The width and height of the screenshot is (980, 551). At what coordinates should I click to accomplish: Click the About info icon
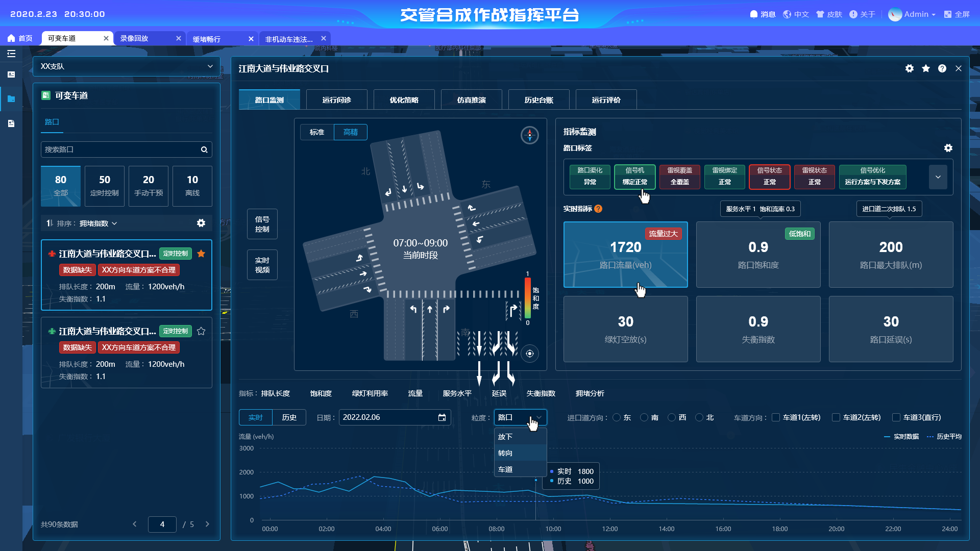pos(853,14)
